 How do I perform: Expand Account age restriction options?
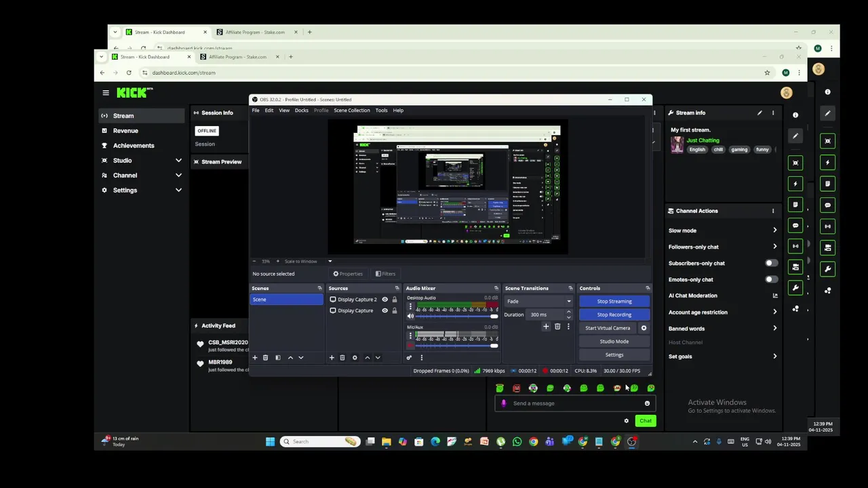click(775, 312)
